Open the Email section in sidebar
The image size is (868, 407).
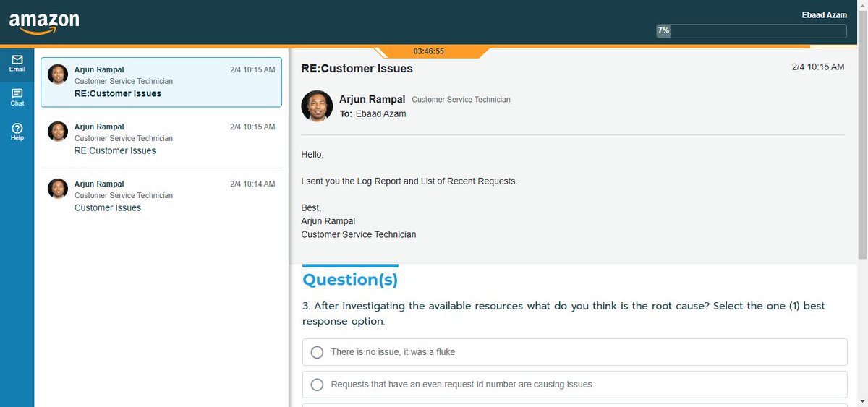(17, 63)
